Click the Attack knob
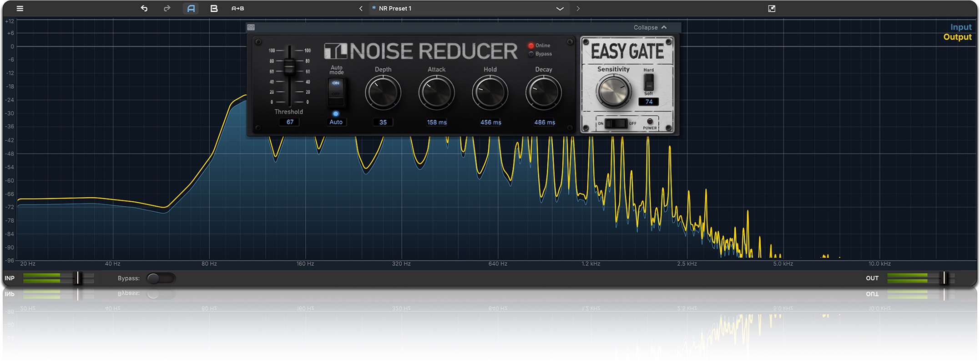The height and width of the screenshot is (363, 980). coord(437,92)
